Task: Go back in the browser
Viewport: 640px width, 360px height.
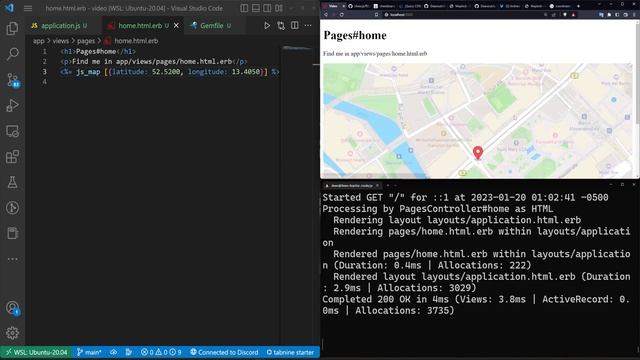Action: [x=326, y=15]
